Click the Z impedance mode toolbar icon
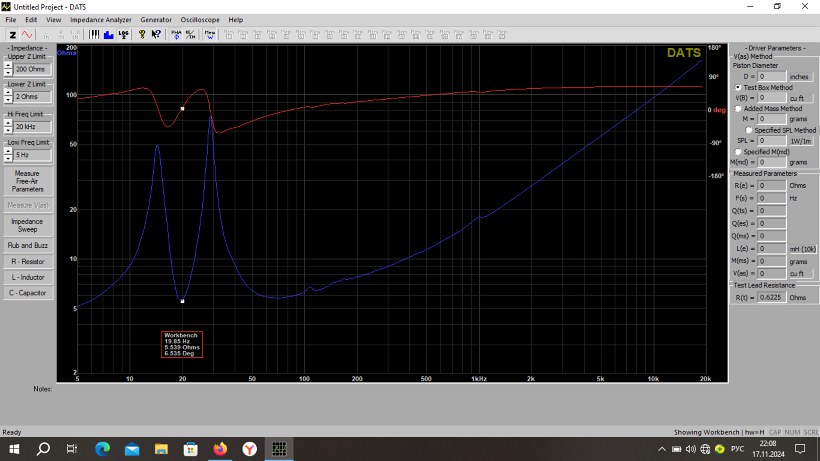The width and height of the screenshot is (820, 461). point(12,34)
